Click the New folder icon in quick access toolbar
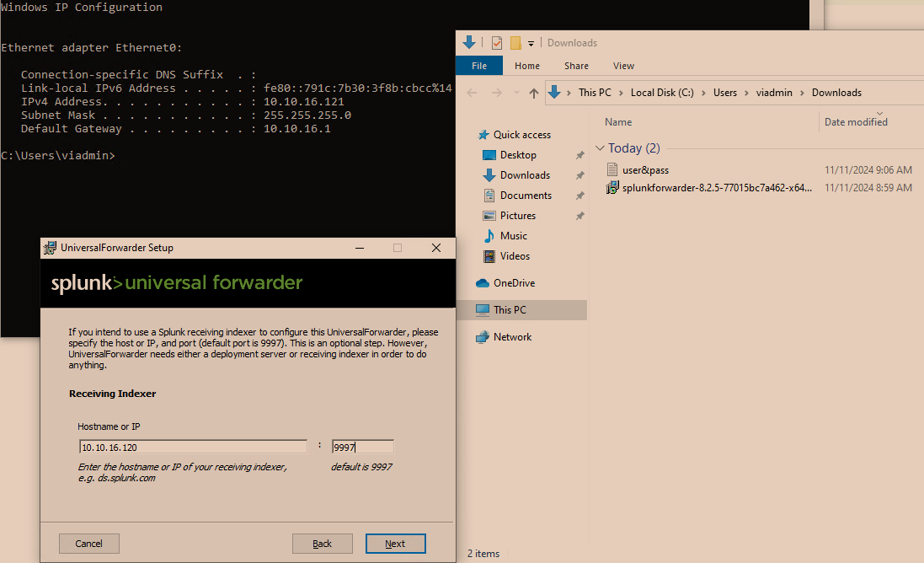 tap(515, 43)
